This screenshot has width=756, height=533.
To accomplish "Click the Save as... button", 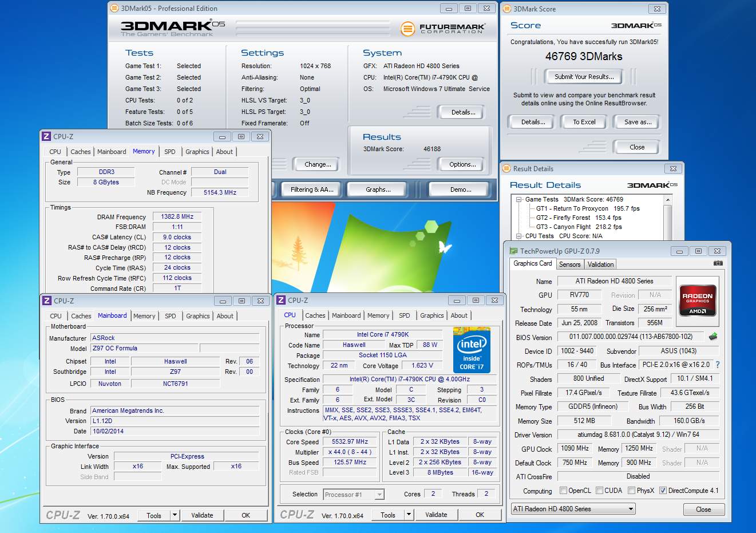I will [x=638, y=122].
